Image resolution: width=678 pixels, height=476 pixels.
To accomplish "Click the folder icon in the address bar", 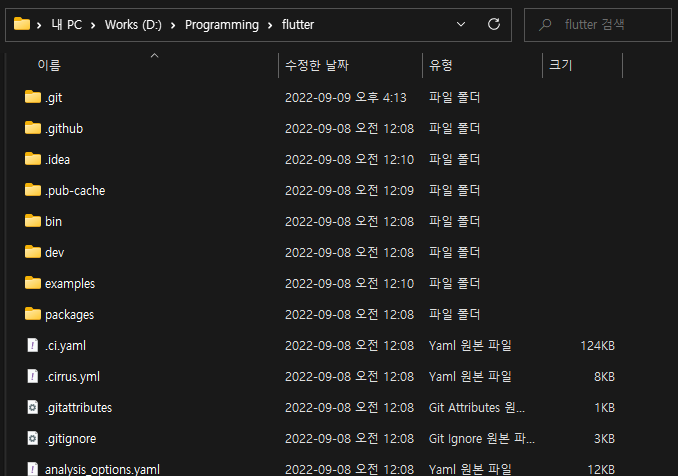I will click(x=22, y=24).
